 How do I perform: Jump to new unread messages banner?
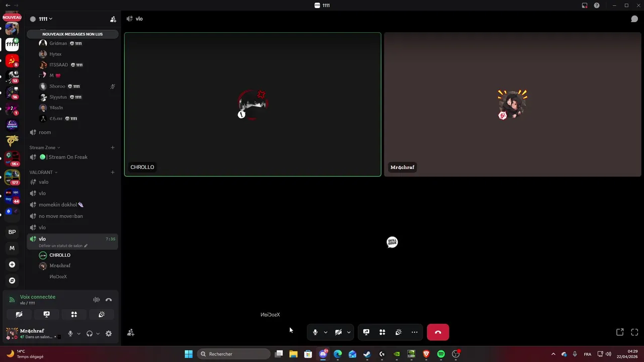click(72, 34)
